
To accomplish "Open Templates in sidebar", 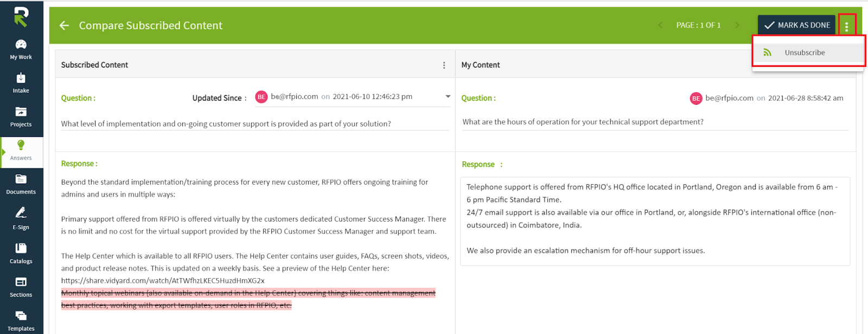I will pos(21,322).
